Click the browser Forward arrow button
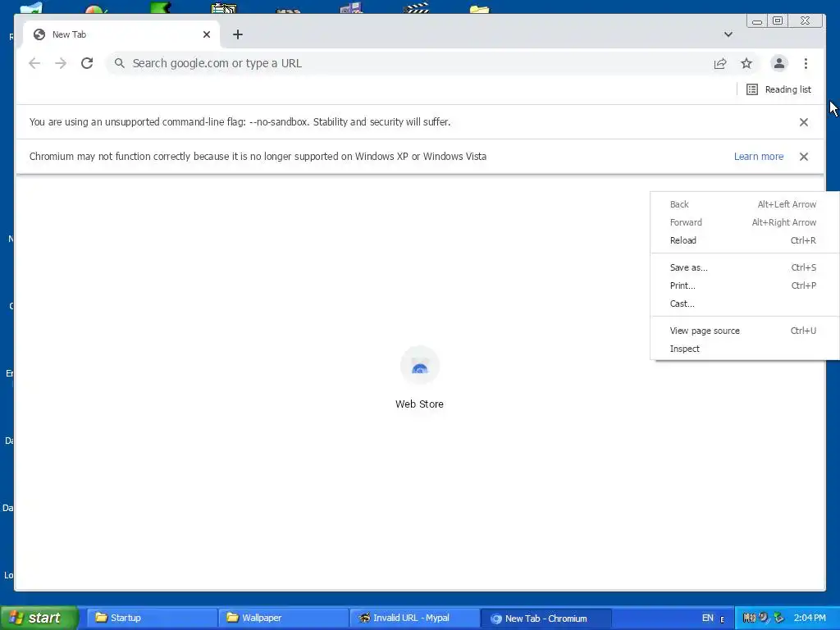This screenshot has width=840, height=630. click(61, 63)
